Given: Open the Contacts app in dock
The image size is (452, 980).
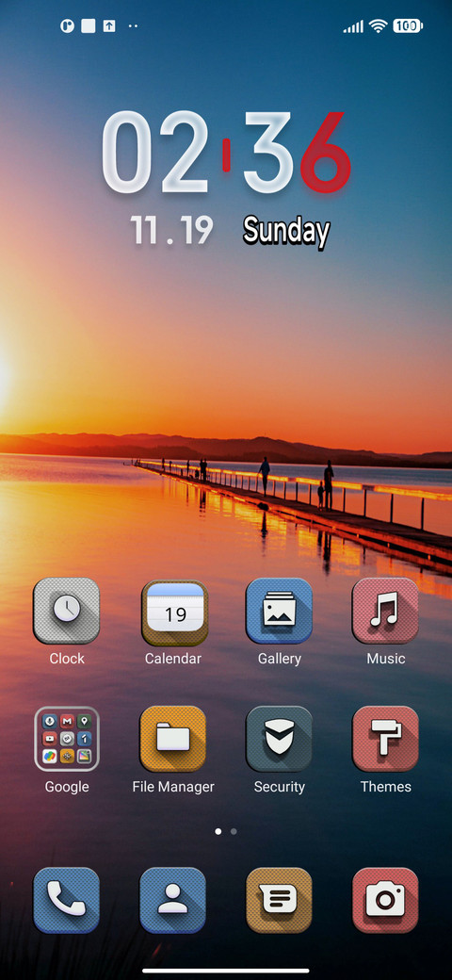Looking at the screenshot, I should [173, 900].
